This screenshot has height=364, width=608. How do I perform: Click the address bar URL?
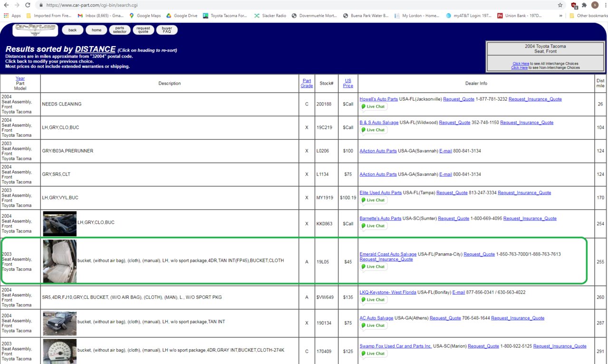point(92,5)
